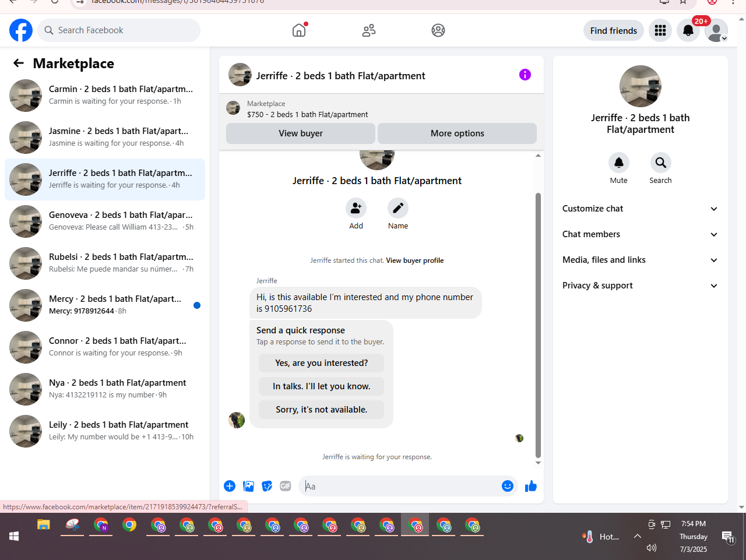Click the Find friends button
The image size is (746, 560).
(x=614, y=30)
